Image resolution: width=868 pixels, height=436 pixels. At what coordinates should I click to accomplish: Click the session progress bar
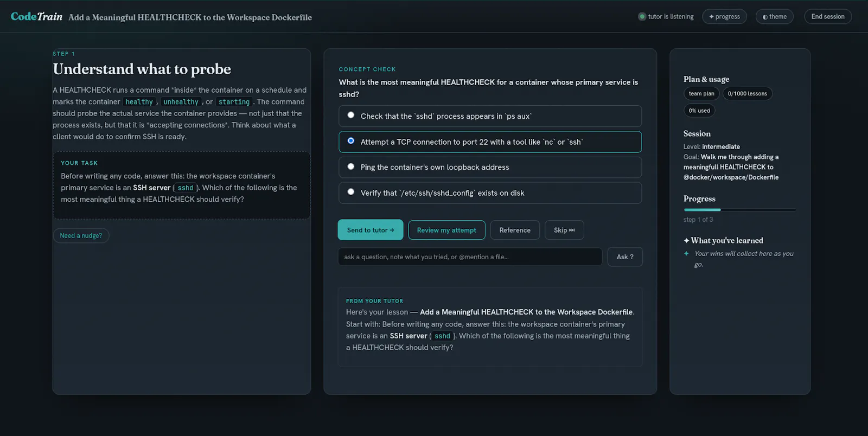(x=739, y=210)
